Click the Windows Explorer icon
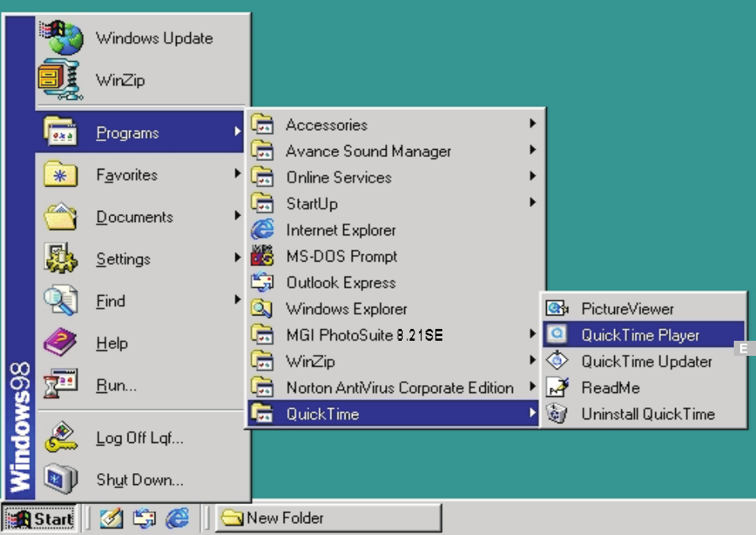Viewport: 756px width, 535px height. (x=262, y=308)
